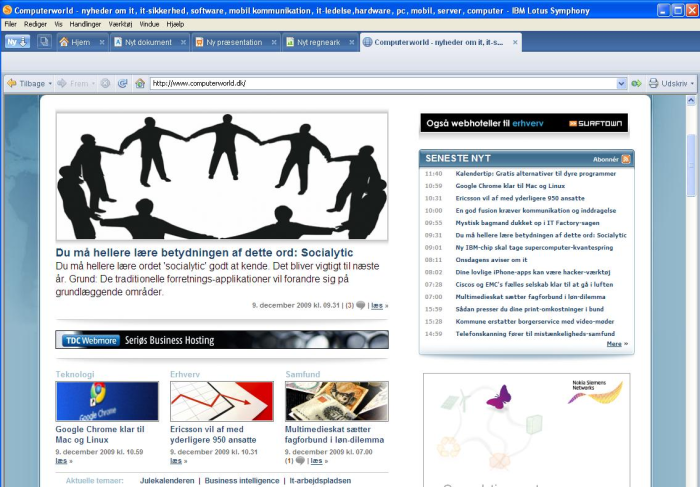Click the læs link under Socialytic article

377,306
